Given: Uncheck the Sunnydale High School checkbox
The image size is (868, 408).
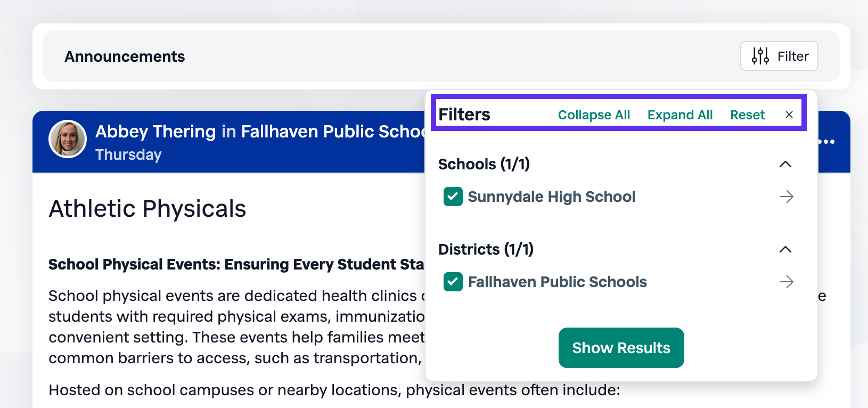Looking at the screenshot, I should coord(453,197).
